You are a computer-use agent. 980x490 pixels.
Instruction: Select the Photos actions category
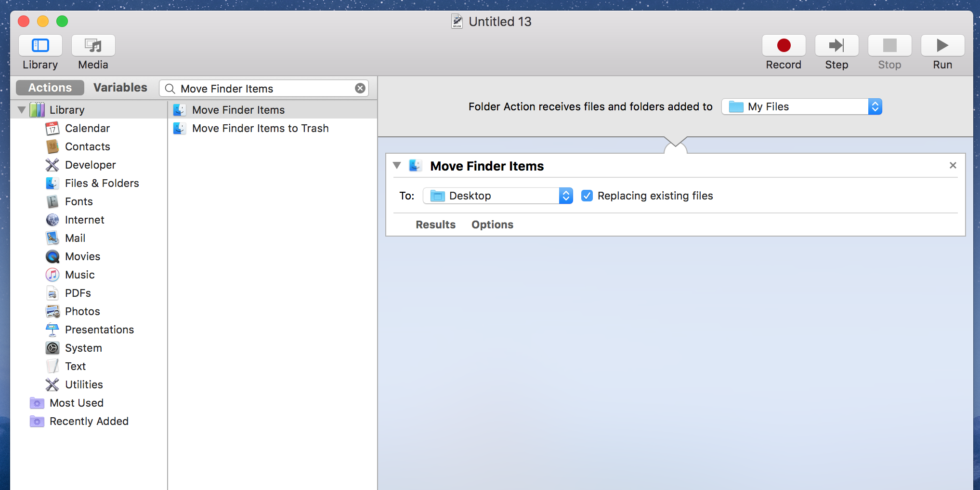[x=83, y=311]
